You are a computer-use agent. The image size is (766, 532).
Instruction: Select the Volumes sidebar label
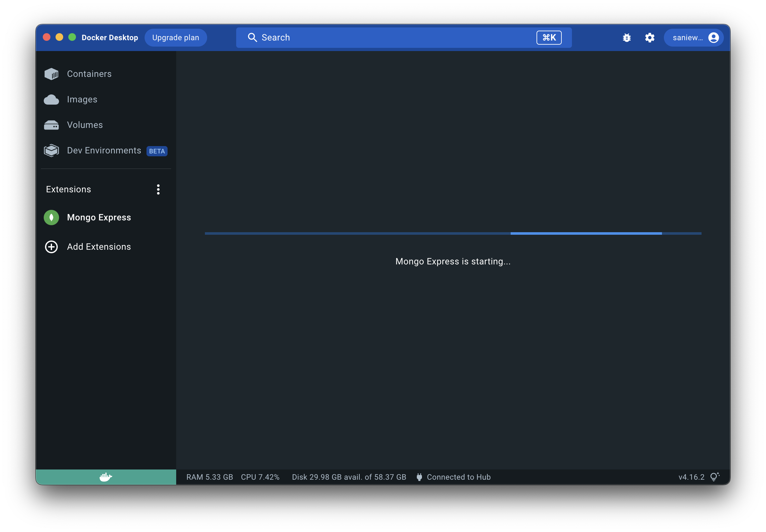point(85,125)
